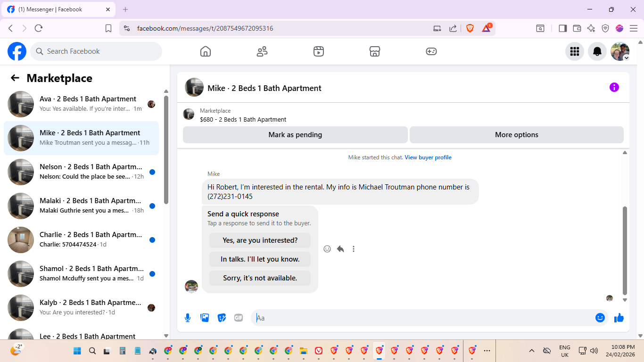The height and width of the screenshot is (362, 644).
Task: Open Shamol's conversation
Action: pyautogui.click(x=81, y=274)
